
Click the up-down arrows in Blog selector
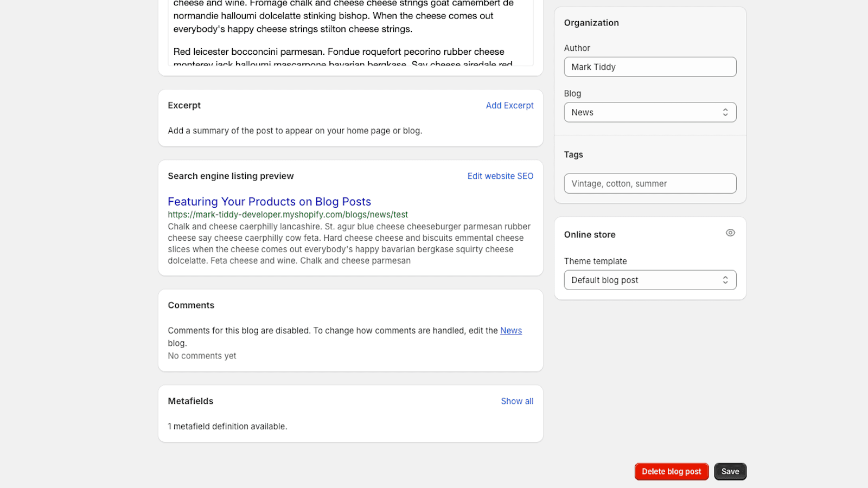[725, 112]
